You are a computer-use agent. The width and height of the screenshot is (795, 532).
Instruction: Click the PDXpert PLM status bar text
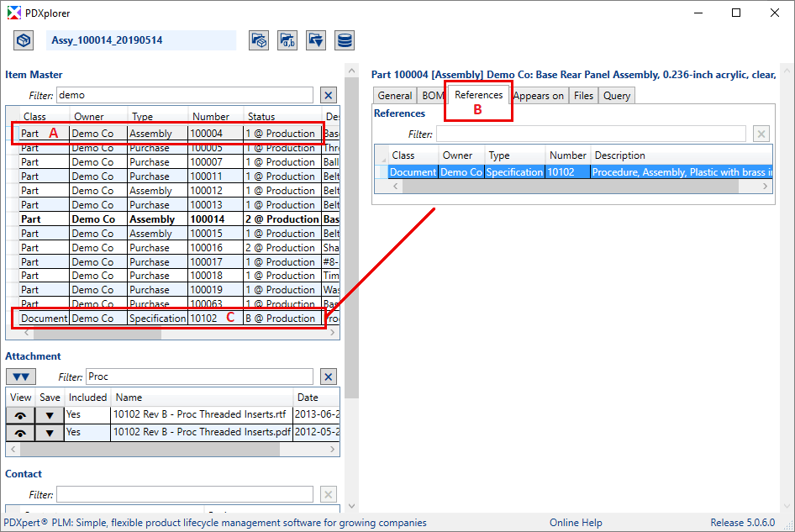point(215,523)
